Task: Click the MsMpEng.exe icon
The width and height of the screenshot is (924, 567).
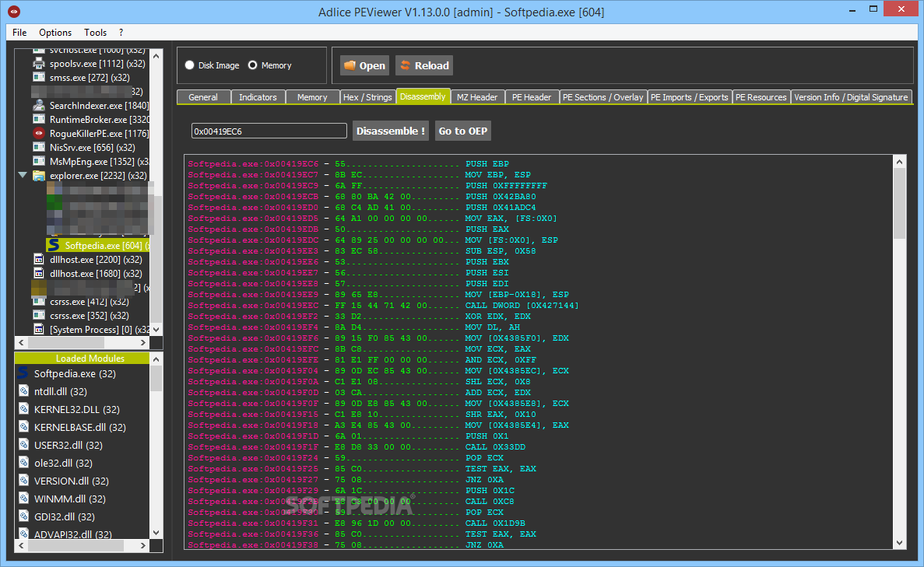Action: pyautogui.click(x=39, y=161)
